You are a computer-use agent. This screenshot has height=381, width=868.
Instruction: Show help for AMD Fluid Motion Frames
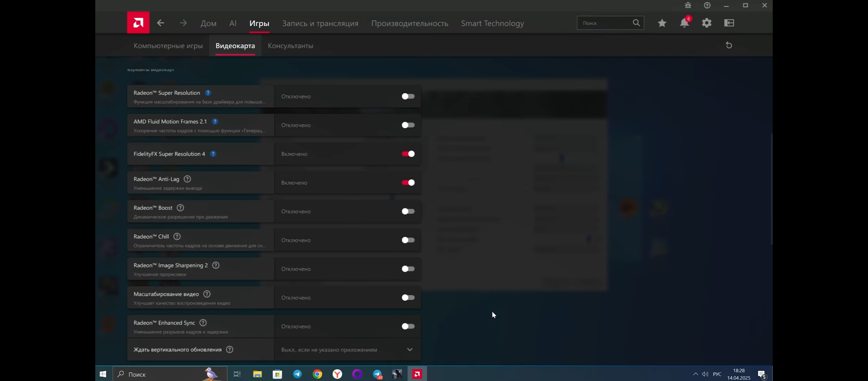(x=215, y=121)
